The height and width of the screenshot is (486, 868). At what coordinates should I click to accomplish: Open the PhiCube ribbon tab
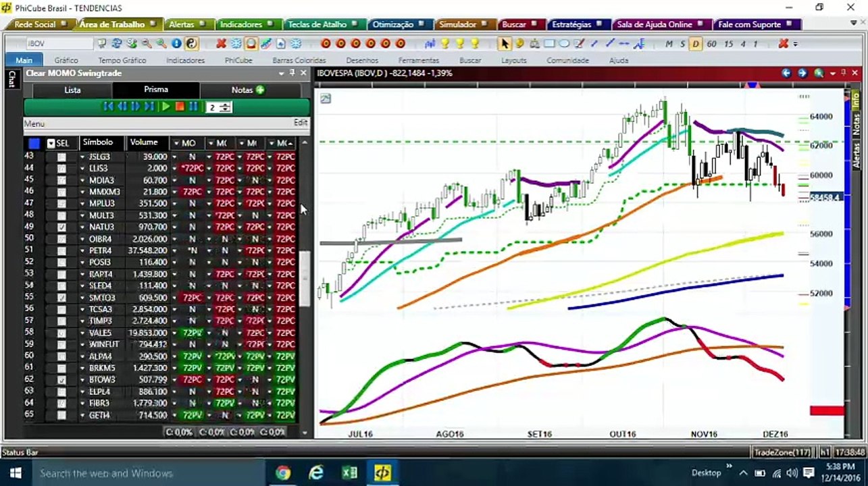[x=238, y=60]
